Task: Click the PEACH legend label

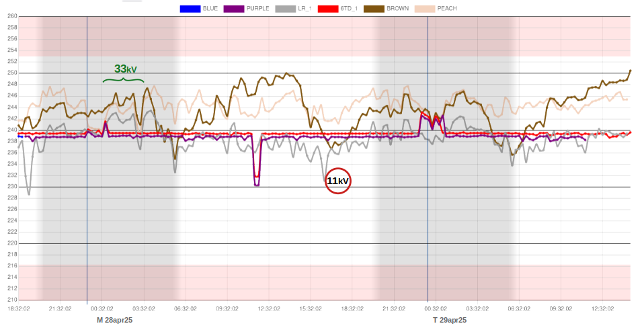Action: coord(447,9)
